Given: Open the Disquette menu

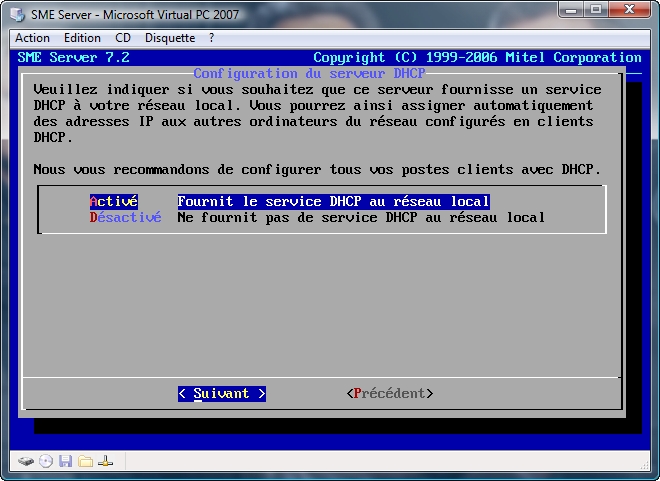Looking at the screenshot, I should [170, 38].
